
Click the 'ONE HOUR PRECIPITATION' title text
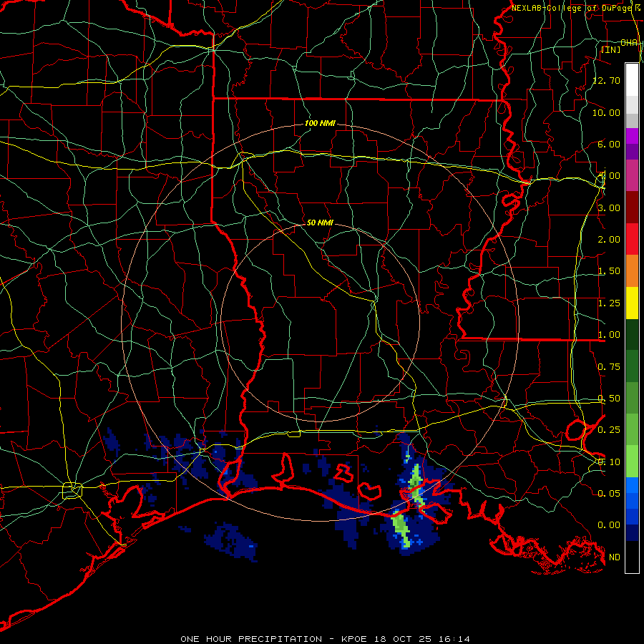[x=251, y=639]
